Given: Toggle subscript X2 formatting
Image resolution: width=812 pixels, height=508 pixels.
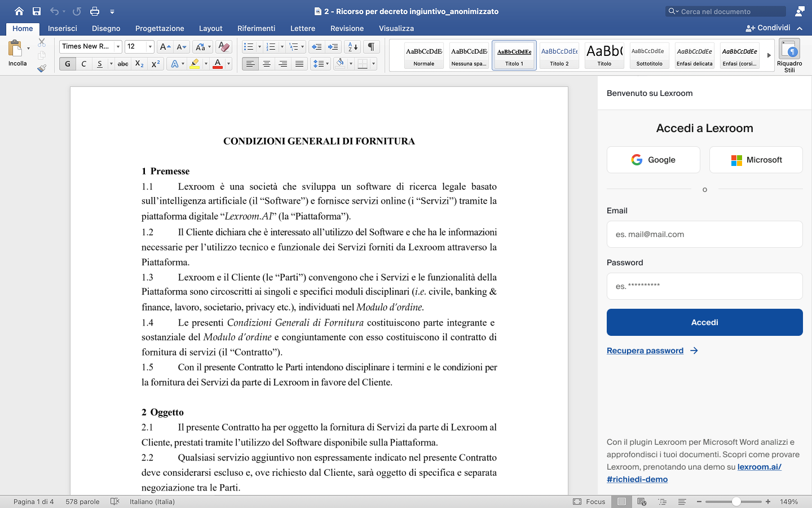Looking at the screenshot, I should click(139, 64).
